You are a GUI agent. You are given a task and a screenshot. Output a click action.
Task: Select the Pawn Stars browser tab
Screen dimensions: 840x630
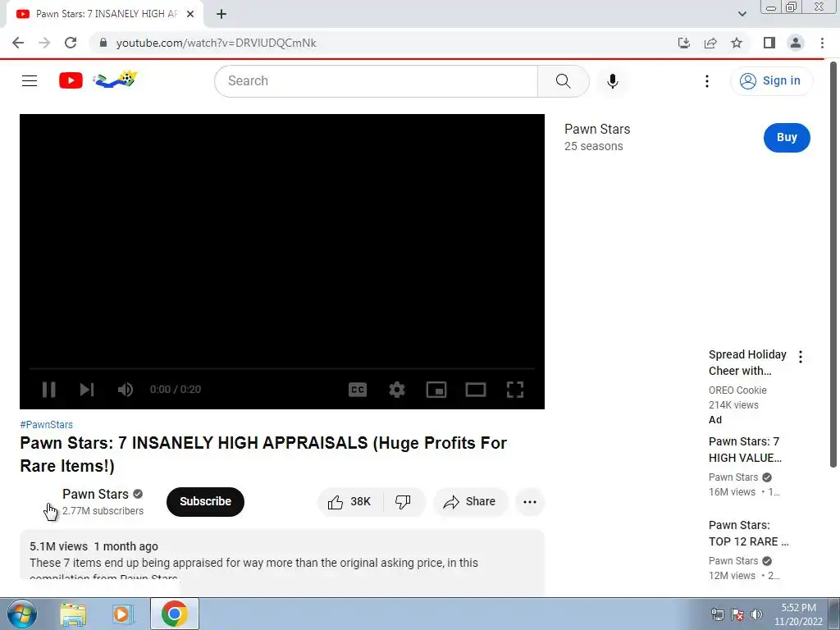[x=105, y=14]
